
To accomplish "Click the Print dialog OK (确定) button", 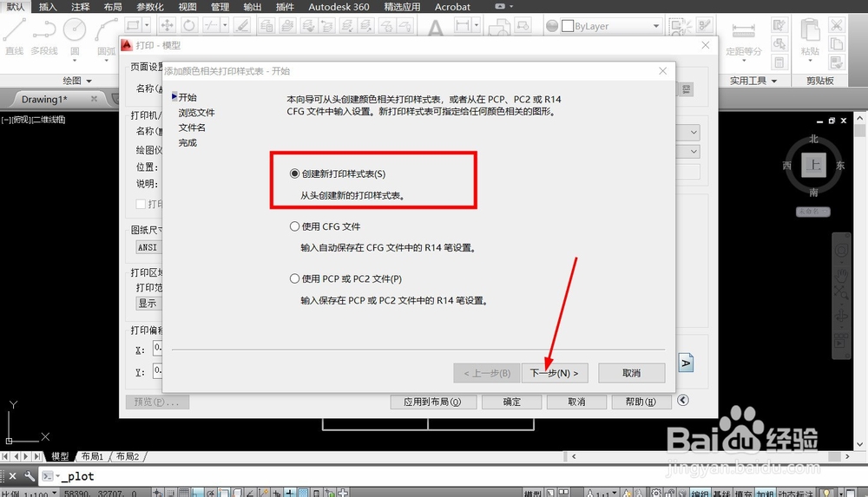I will pyautogui.click(x=511, y=402).
